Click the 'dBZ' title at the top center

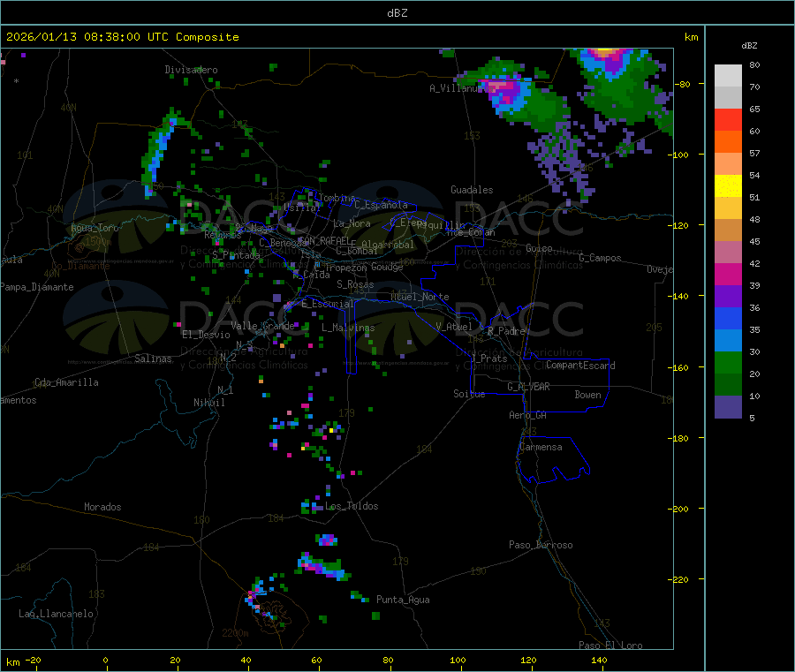pyautogui.click(x=397, y=13)
